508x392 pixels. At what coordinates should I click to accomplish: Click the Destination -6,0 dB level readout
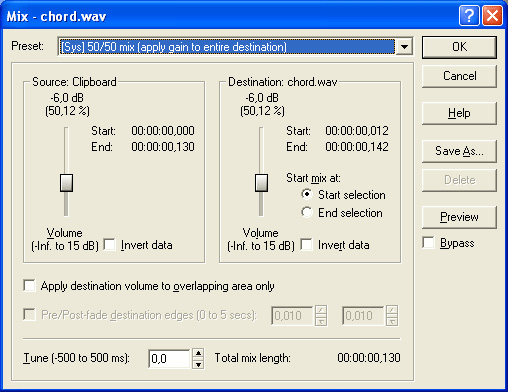(x=262, y=98)
